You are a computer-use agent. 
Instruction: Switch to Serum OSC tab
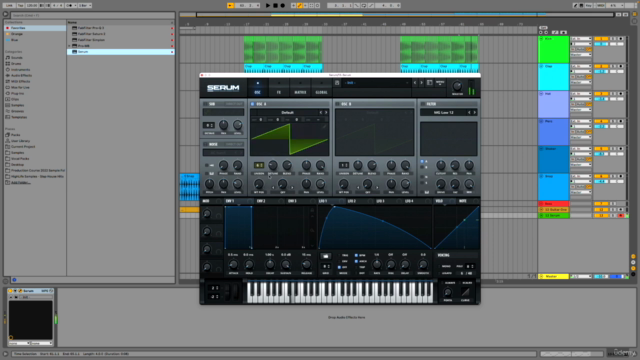point(258,88)
